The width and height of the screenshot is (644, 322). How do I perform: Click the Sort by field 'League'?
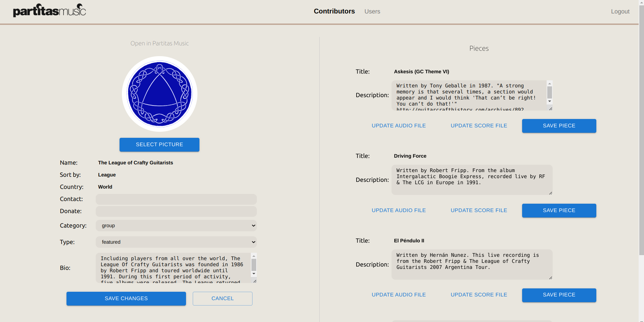point(107,175)
